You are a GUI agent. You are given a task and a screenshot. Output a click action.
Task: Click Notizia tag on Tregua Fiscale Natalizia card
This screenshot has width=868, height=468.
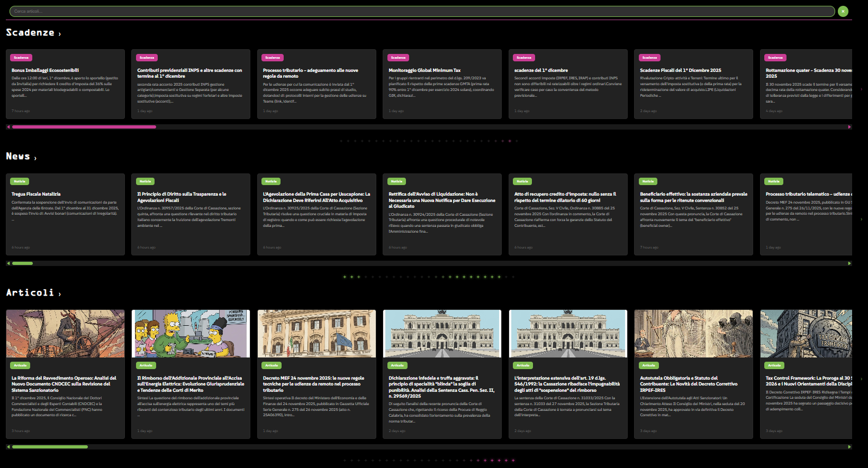(x=20, y=181)
